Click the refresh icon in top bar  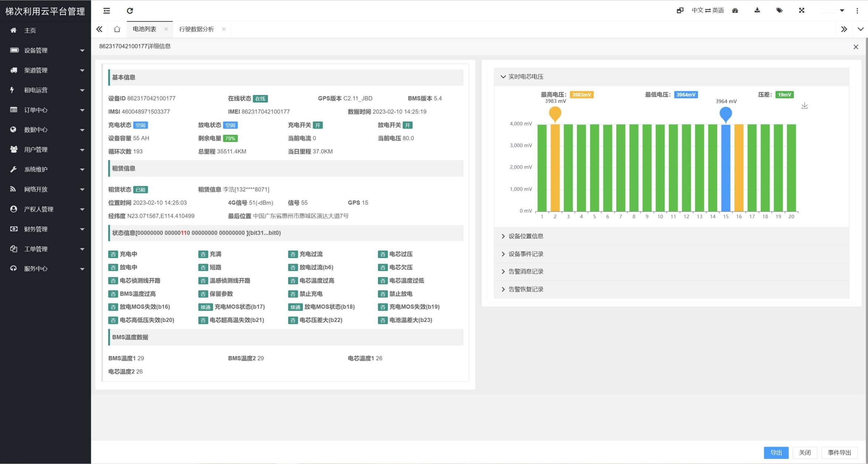[130, 11]
